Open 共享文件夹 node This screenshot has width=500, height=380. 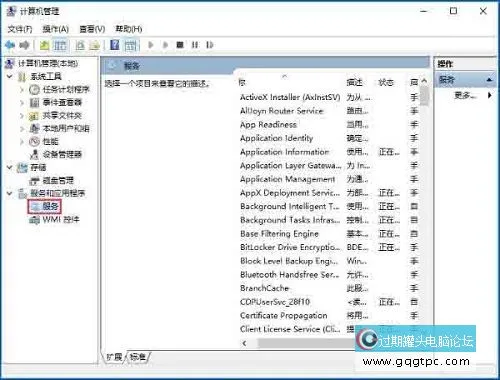tap(62, 115)
